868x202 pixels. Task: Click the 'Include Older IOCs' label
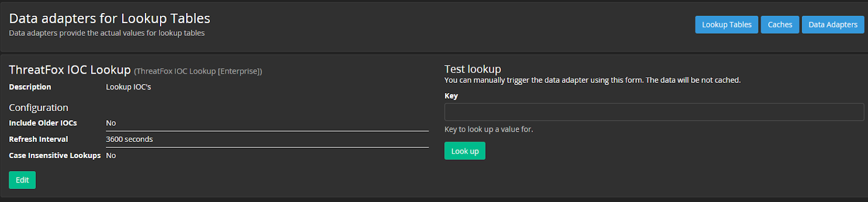click(x=43, y=123)
